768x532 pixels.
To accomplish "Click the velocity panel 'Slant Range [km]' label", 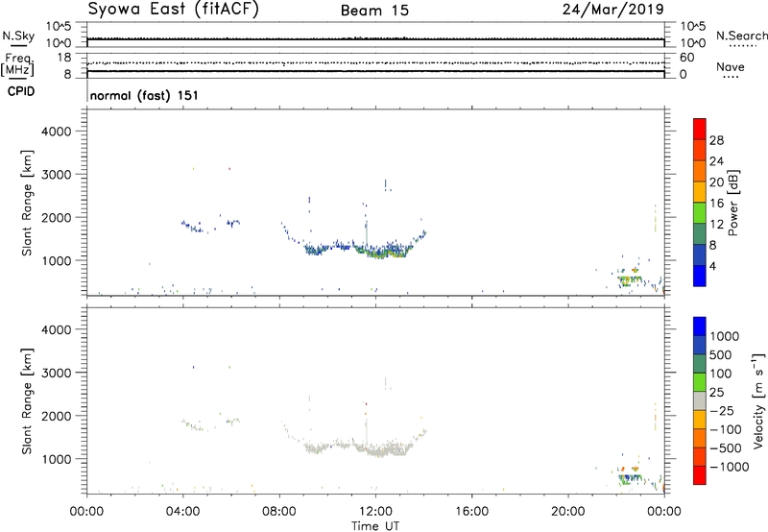I will pos(27,400).
